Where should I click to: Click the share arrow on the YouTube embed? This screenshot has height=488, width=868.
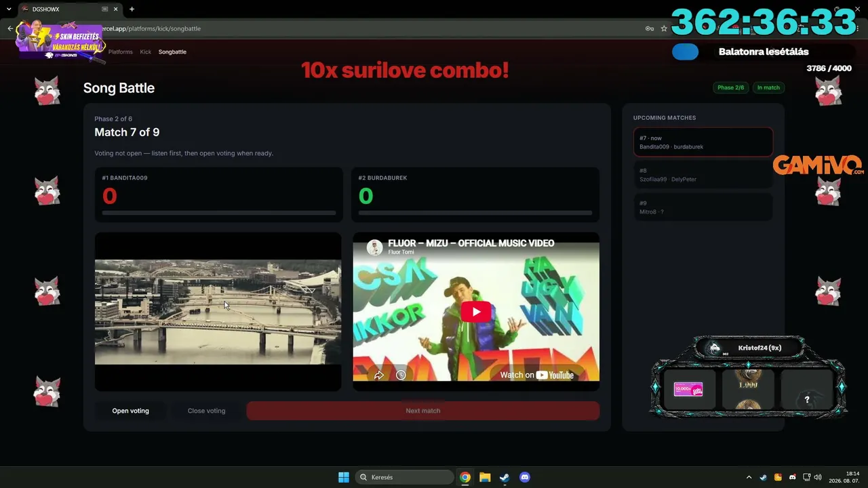[379, 375]
